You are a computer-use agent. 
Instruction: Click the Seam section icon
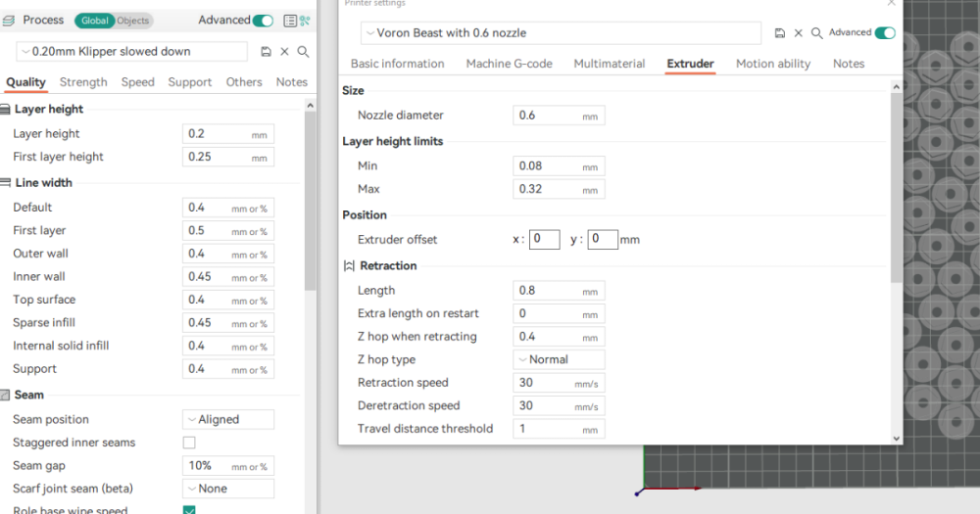click(x=5, y=396)
